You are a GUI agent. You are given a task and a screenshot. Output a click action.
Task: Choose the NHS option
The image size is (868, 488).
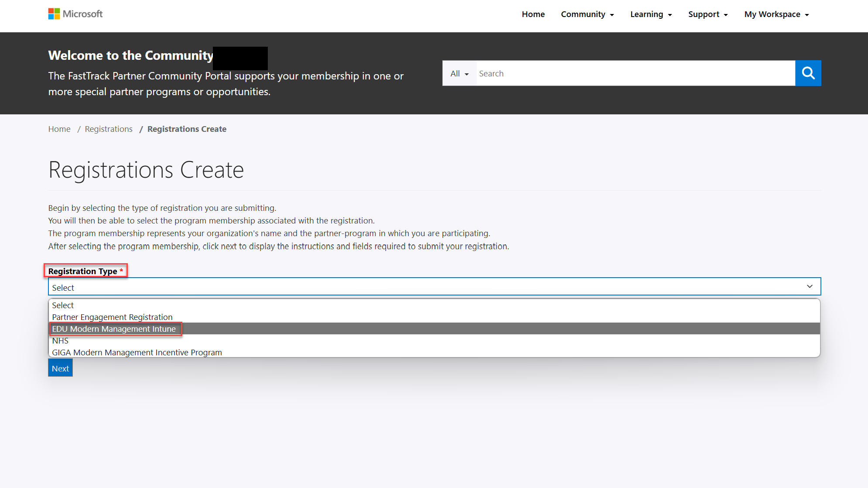coord(434,340)
